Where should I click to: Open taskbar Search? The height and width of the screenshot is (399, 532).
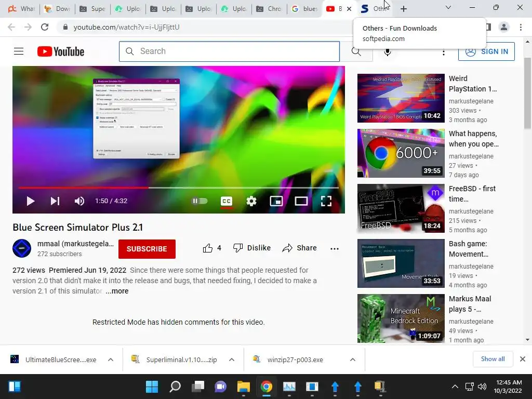(175, 387)
